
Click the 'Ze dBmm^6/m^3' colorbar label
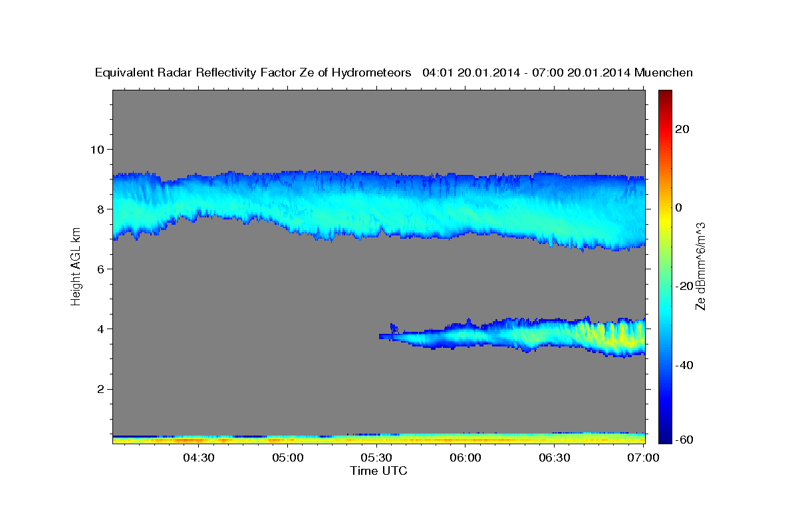pos(700,267)
